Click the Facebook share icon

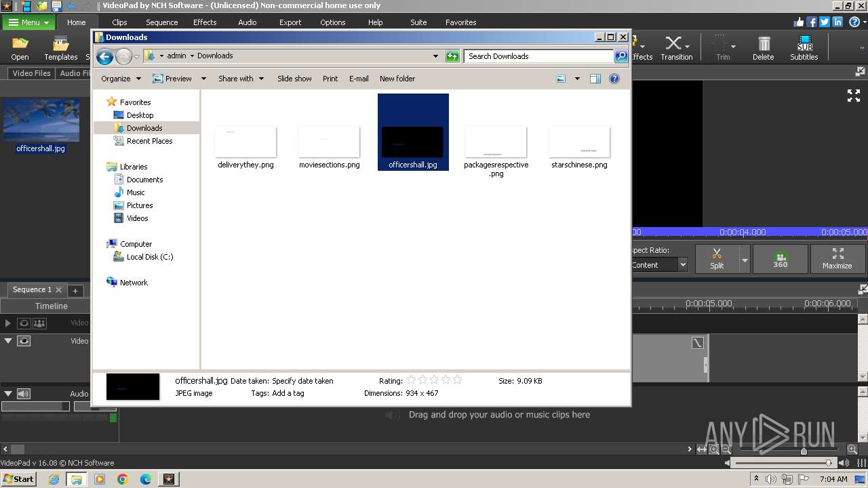click(x=812, y=22)
